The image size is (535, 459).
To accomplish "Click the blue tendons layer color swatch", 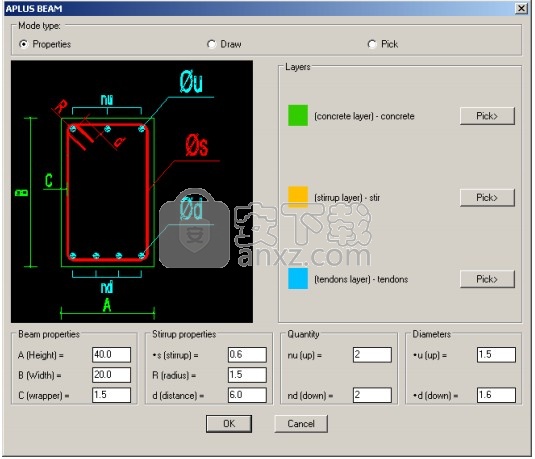I will pyautogui.click(x=298, y=279).
